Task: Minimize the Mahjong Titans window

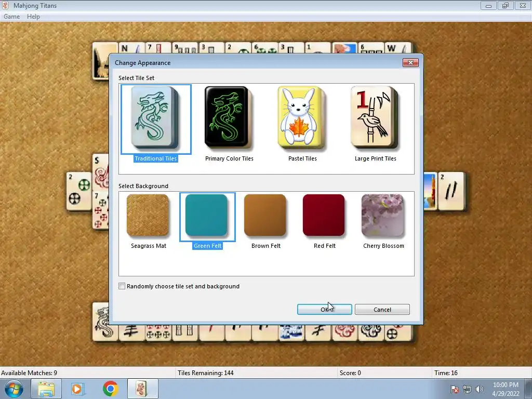Action: [x=488, y=5]
